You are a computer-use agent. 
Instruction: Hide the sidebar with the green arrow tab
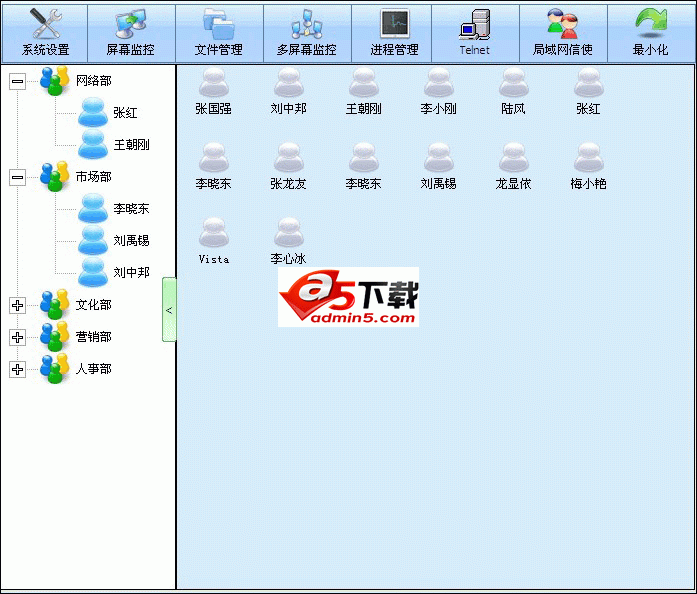pyautogui.click(x=169, y=310)
